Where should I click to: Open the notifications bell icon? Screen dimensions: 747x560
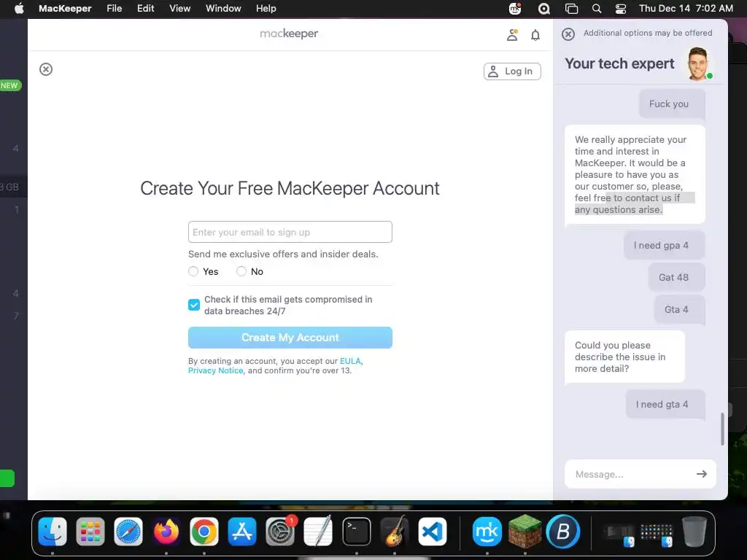pos(535,35)
